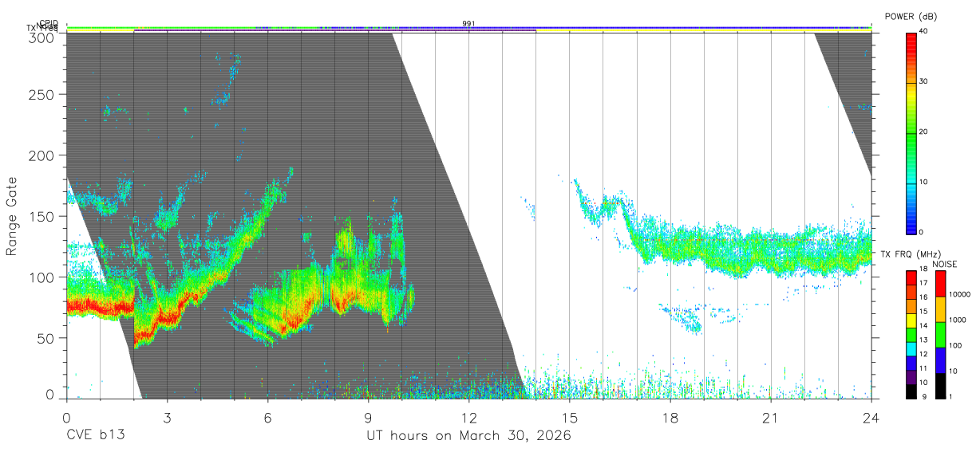Pick the orange 1000–10000 NOISE swatch
Viewport: 980px width, 452px height.
[x=940, y=309]
